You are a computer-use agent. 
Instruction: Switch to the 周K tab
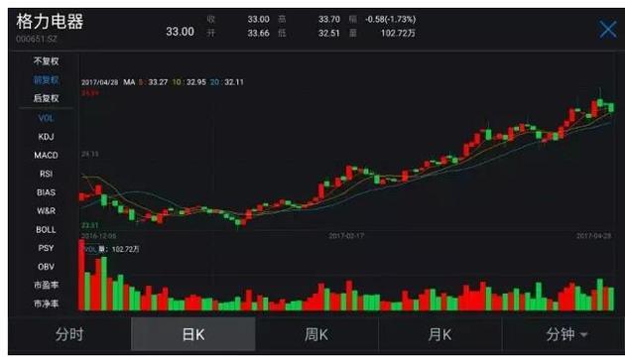coord(316,334)
